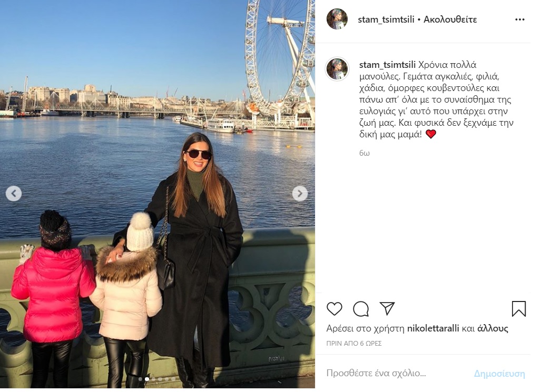Click the London Eye photo
Image resolution: width=551 pixels, height=392 pixels.
pyautogui.click(x=158, y=194)
